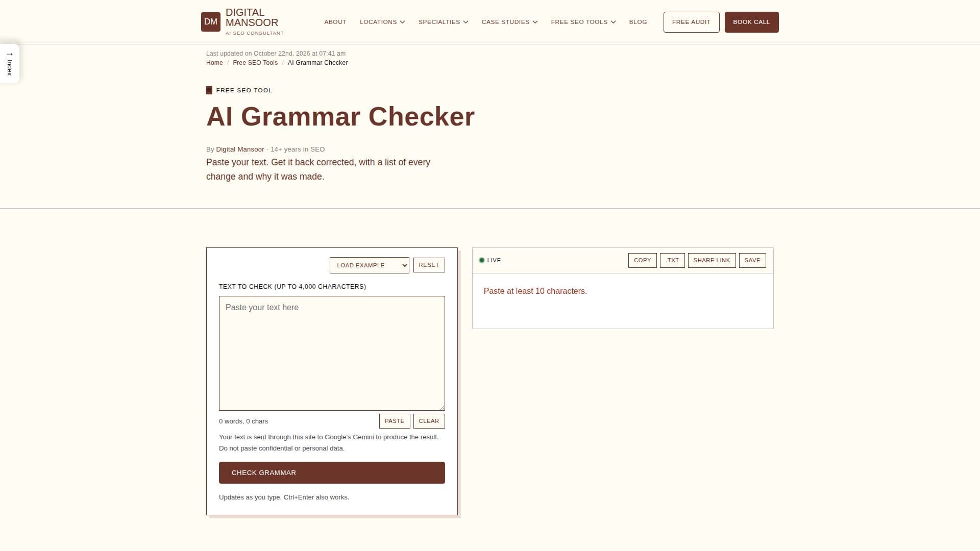Download the result as .TXT
Image resolution: width=980 pixels, height=551 pixels.
tap(672, 260)
